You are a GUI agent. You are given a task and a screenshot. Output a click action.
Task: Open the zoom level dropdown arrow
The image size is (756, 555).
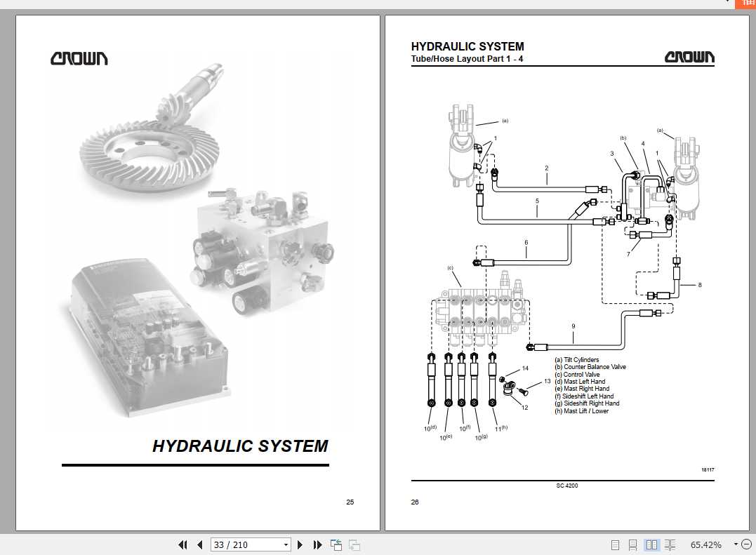point(736,544)
